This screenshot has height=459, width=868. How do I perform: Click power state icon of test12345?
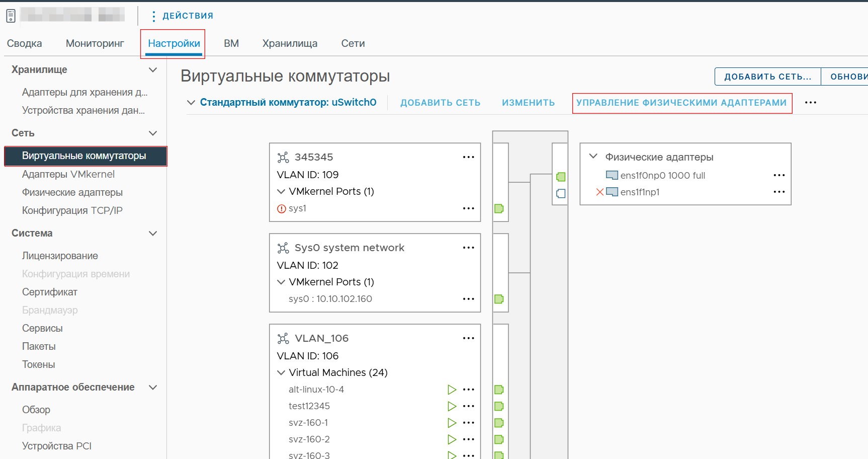[452, 406]
